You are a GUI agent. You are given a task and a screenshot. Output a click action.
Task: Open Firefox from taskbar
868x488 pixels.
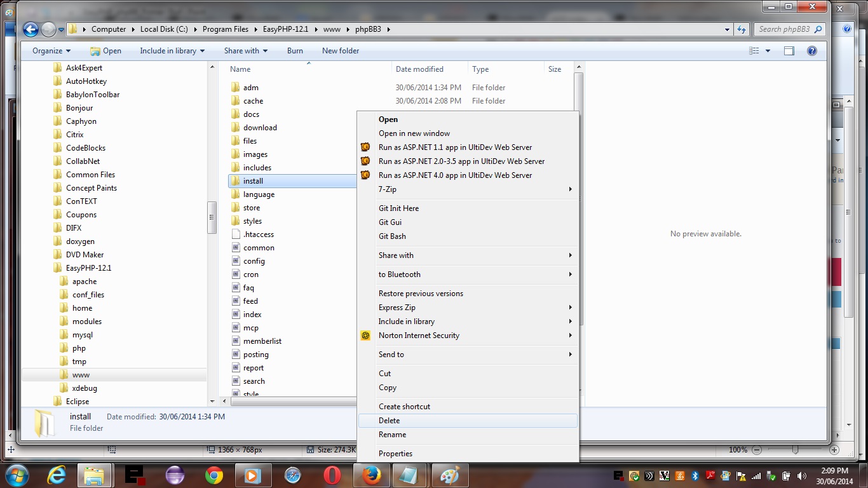pos(372,475)
